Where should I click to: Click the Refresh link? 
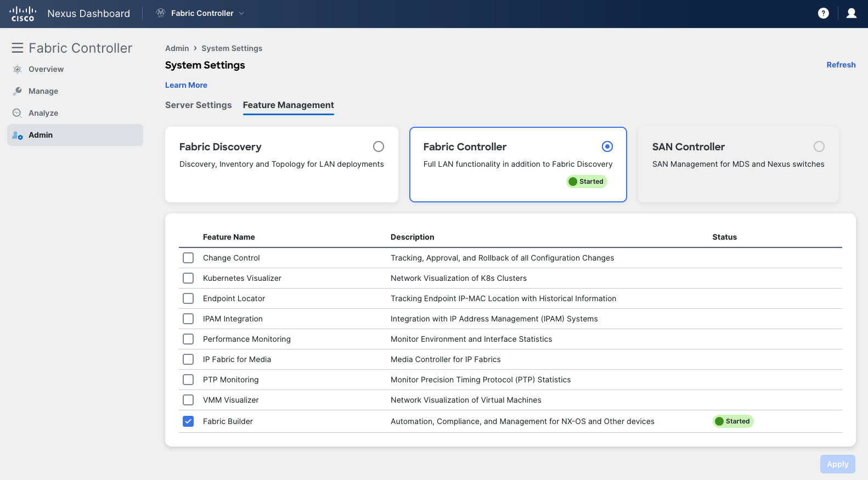[x=841, y=65]
